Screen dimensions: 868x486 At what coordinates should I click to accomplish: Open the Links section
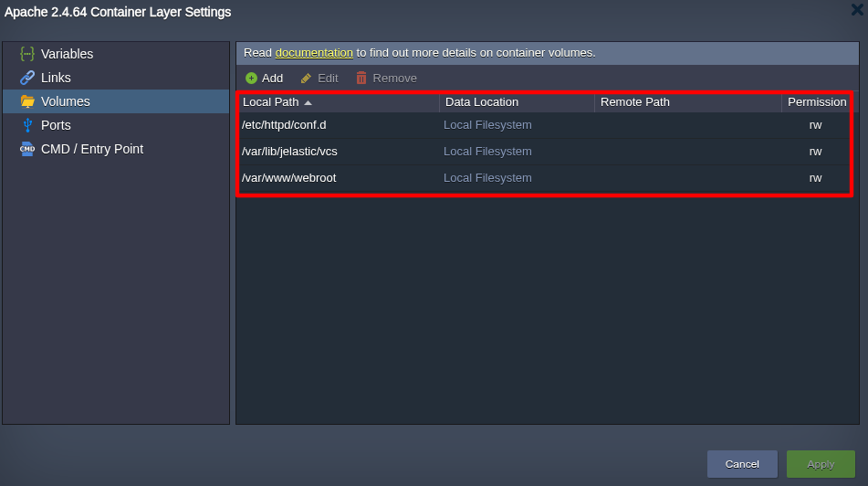(x=116, y=78)
